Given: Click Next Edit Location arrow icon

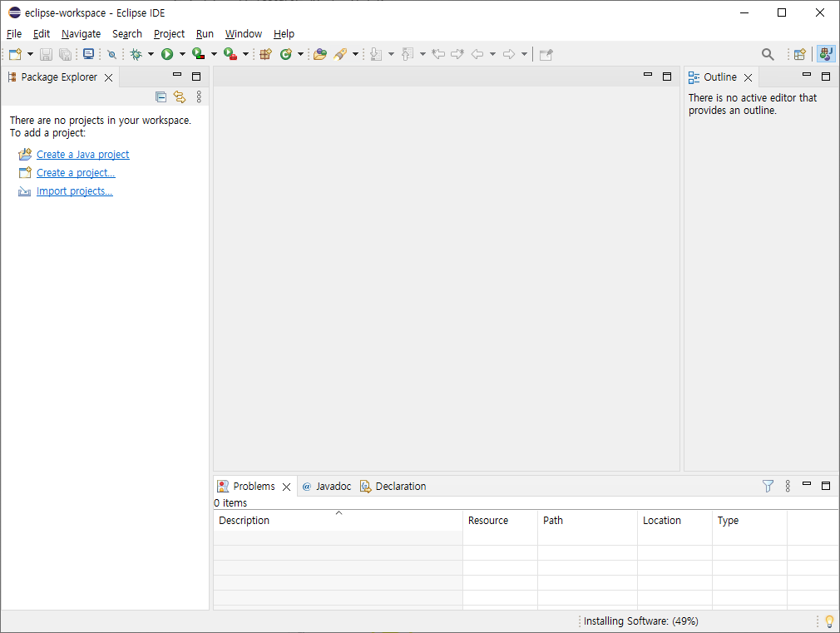Looking at the screenshot, I should [x=457, y=54].
